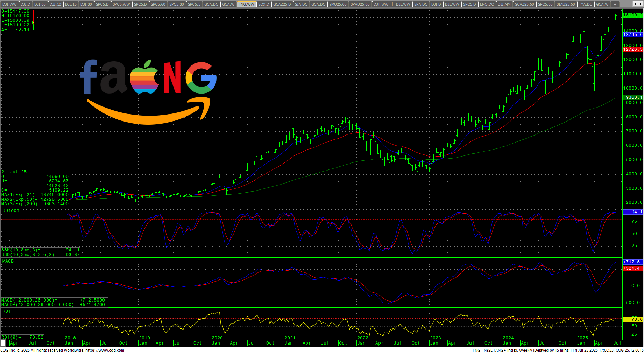
Task: Click the 2020 year marker on time axis
Action: click(x=217, y=338)
